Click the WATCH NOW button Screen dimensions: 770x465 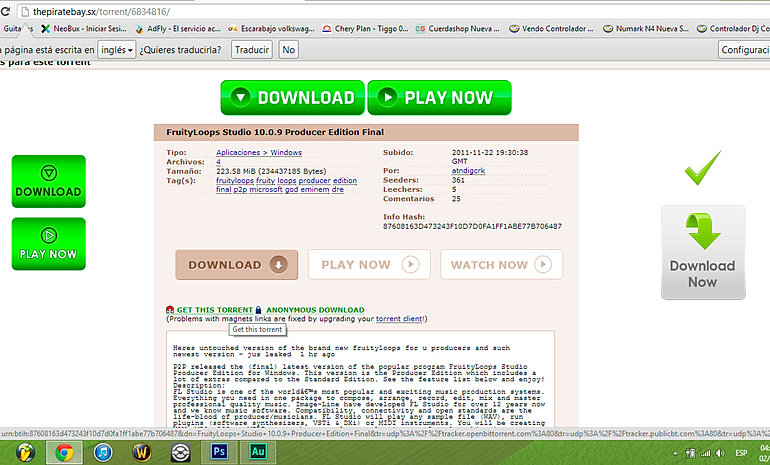501,265
